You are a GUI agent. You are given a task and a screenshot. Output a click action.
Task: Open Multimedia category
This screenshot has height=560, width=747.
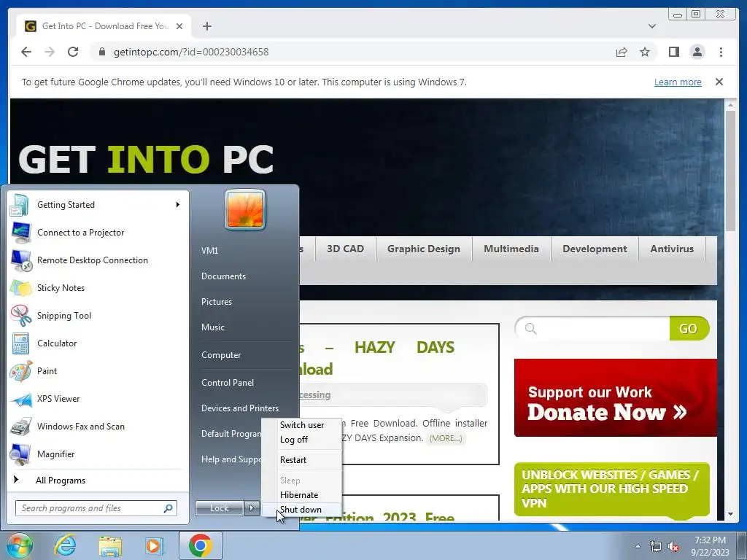511,249
